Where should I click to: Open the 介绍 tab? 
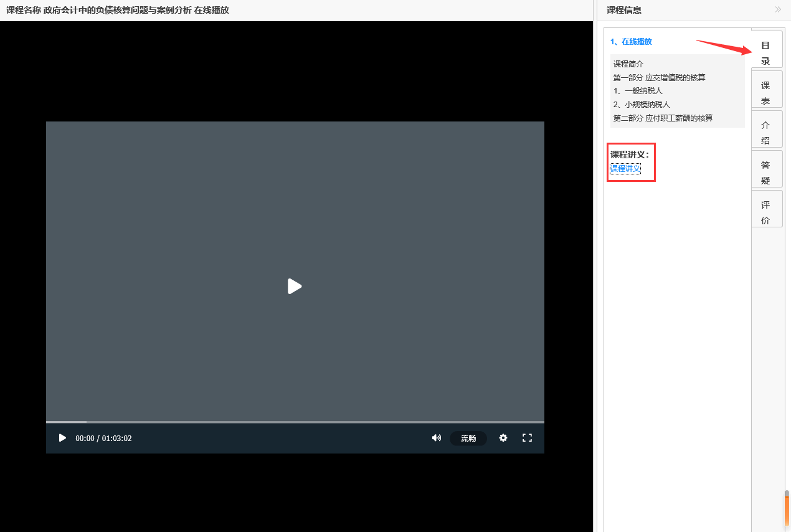pyautogui.click(x=766, y=133)
